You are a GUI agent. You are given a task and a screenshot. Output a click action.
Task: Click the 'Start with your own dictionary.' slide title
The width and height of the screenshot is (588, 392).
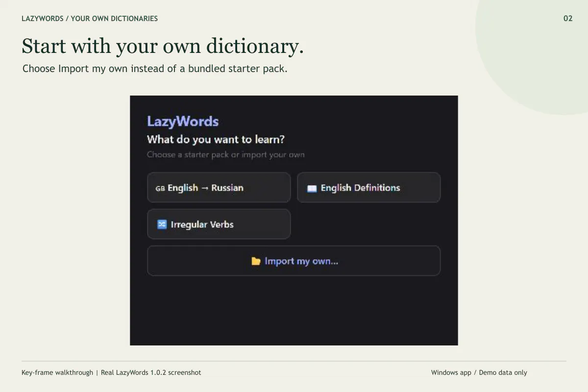[x=163, y=46]
